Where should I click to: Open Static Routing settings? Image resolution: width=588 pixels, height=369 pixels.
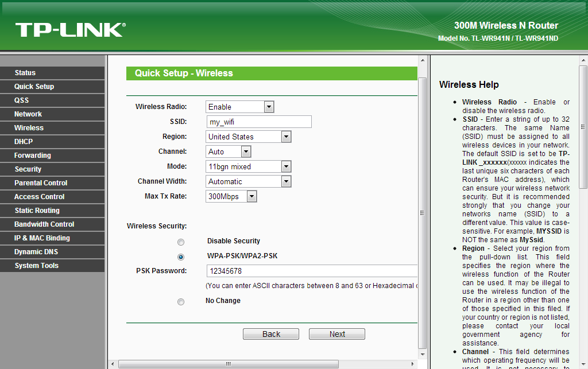pyautogui.click(x=52, y=211)
